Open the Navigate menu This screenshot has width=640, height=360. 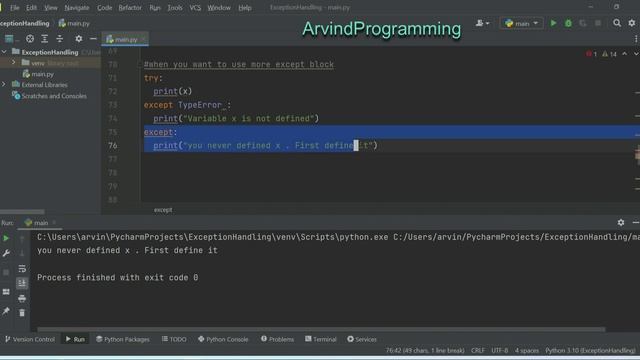pos(77,7)
